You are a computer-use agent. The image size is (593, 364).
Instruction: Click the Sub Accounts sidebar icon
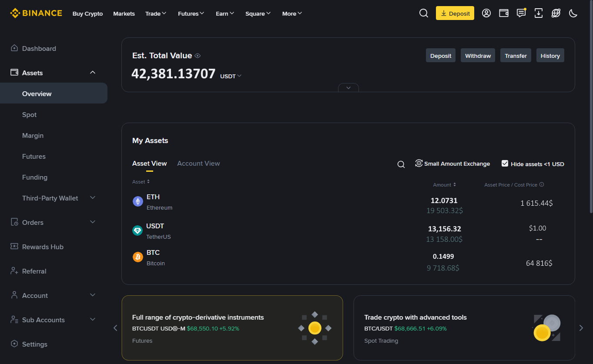click(x=14, y=320)
